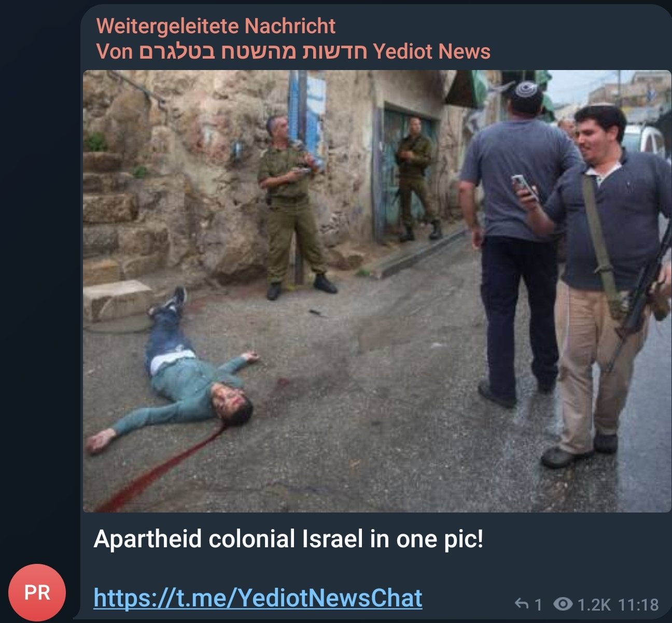Screen dimensions: 672x623
Task: Click the Hebrew channel name text
Action: pos(253,51)
